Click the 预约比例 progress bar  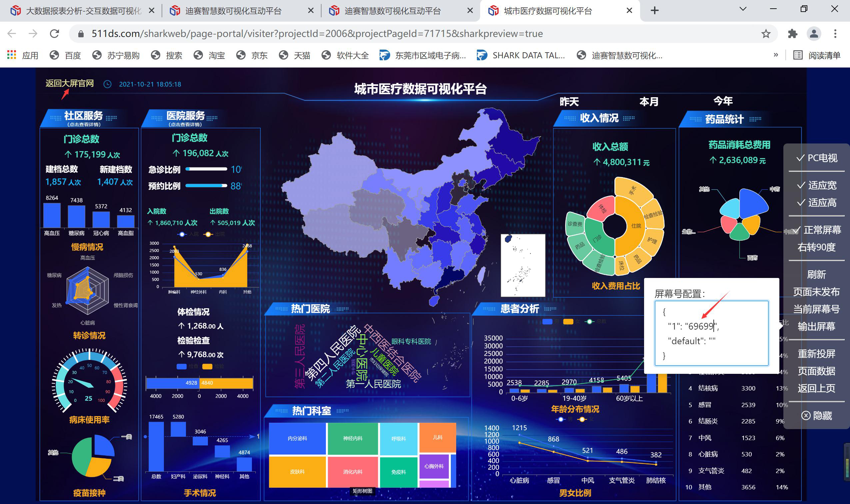206,185
